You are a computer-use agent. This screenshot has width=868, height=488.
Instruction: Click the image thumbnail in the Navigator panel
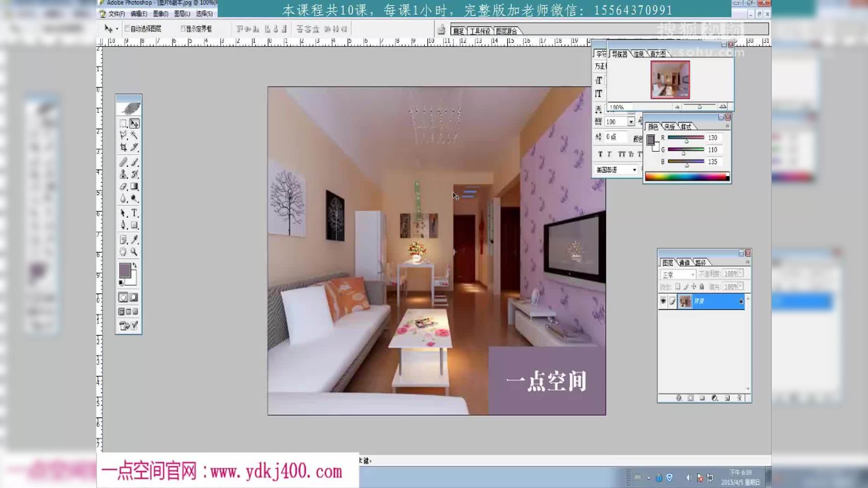click(671, 80)
